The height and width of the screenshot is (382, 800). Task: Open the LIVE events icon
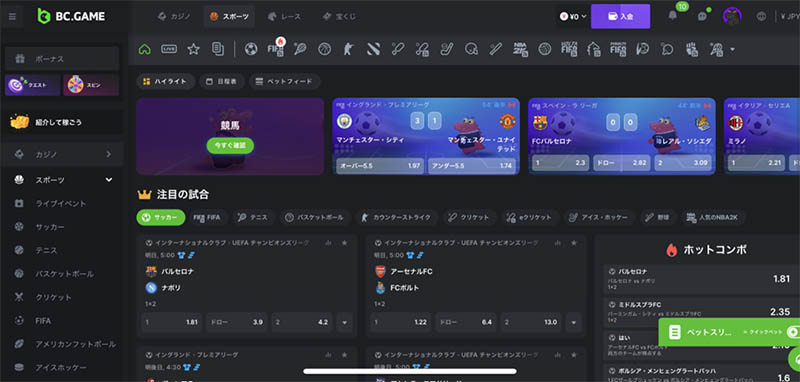point(169,49)
